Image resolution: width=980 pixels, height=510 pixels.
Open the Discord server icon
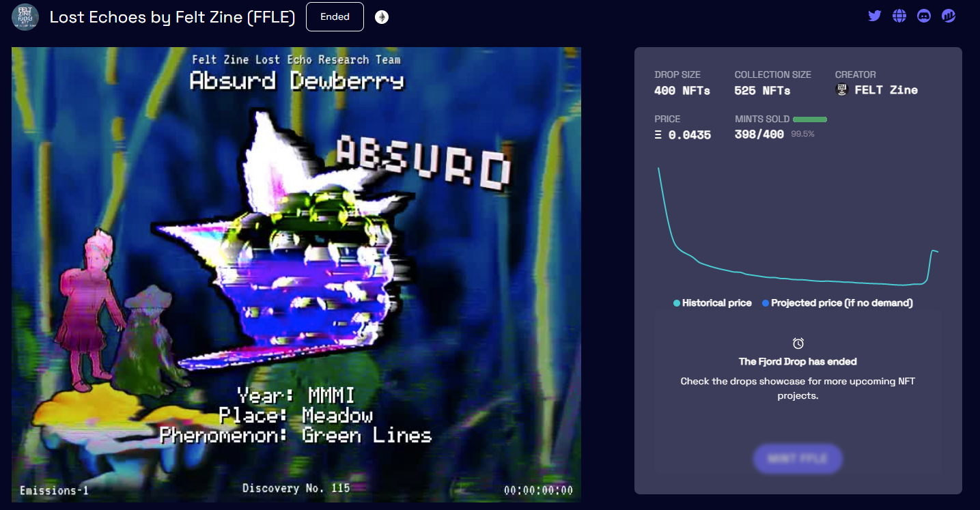point(924,16)
